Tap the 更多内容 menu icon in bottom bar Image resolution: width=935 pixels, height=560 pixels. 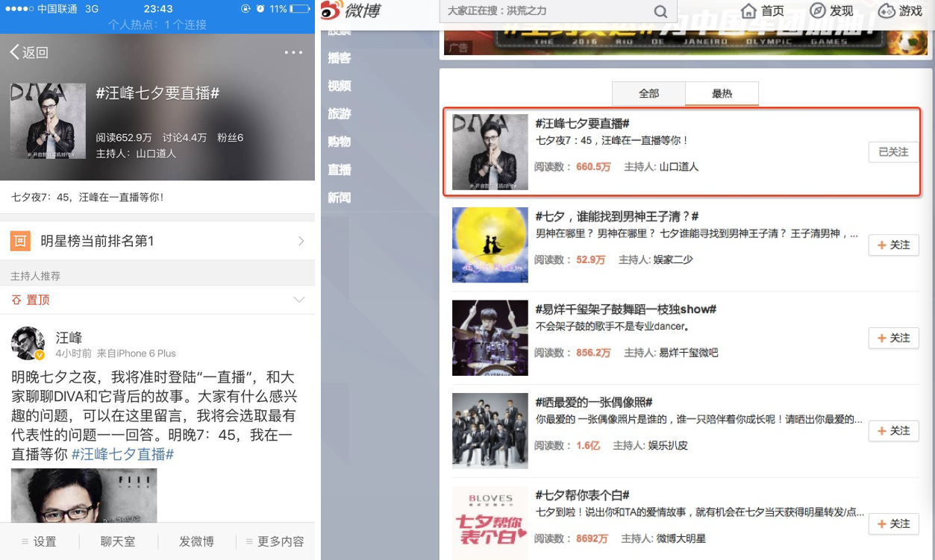click(250, 541)
